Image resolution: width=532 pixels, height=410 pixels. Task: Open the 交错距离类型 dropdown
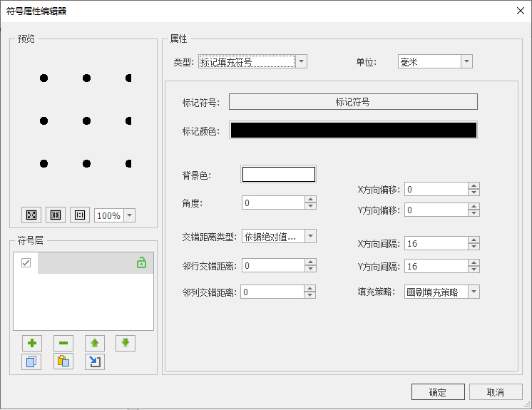[x=310, y=237]
